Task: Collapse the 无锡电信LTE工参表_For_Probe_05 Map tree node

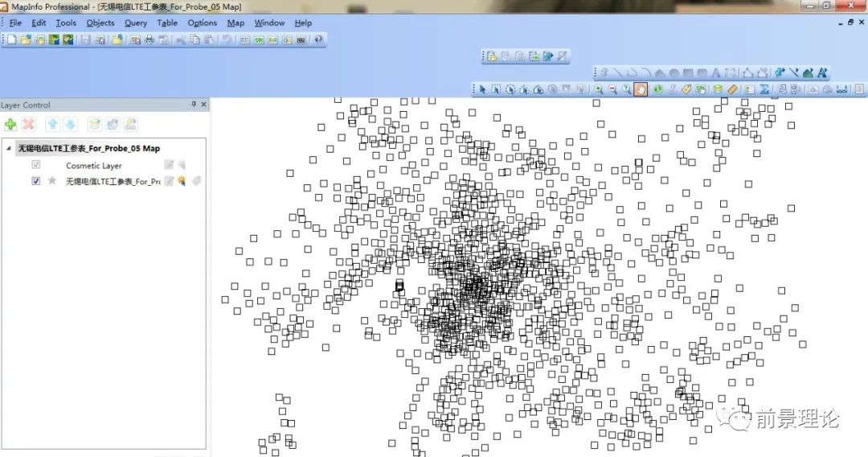Action: pos(8,149)
